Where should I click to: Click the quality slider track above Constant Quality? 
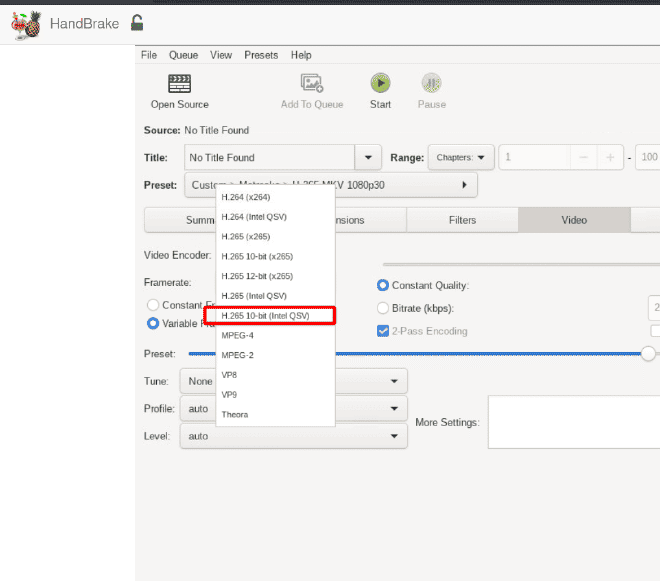click(x=521, y=264)
